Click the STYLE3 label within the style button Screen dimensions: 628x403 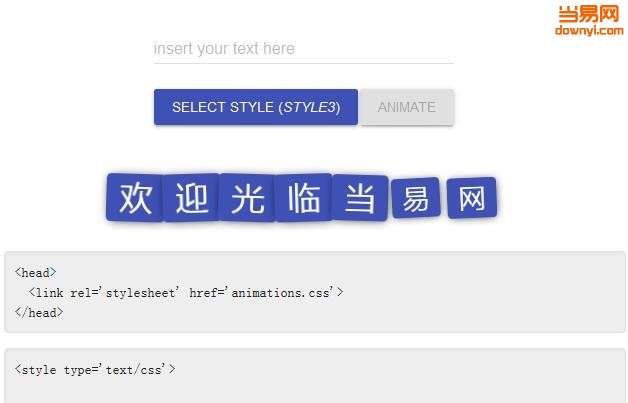[309, 107]
